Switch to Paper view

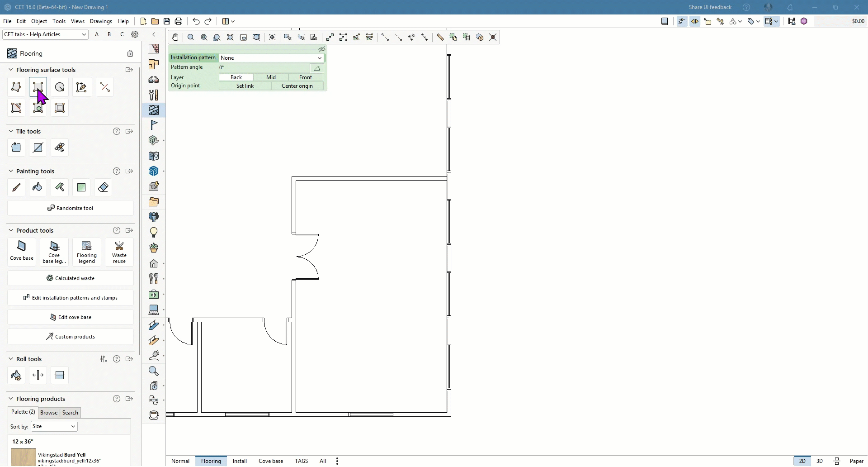[x=857, y=462]
